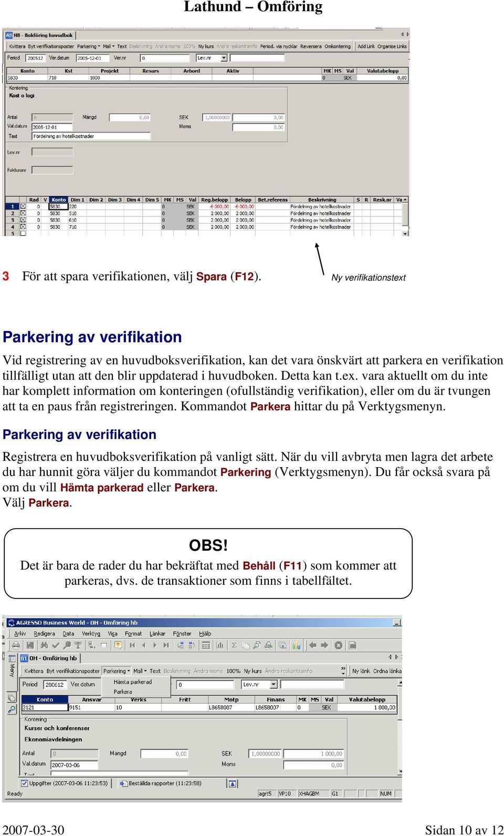The width and height of the screenshot is (504, 836).
Task: Click the pages icon in AGRESSO left sidebar
Action: click(x=12, y=698)
